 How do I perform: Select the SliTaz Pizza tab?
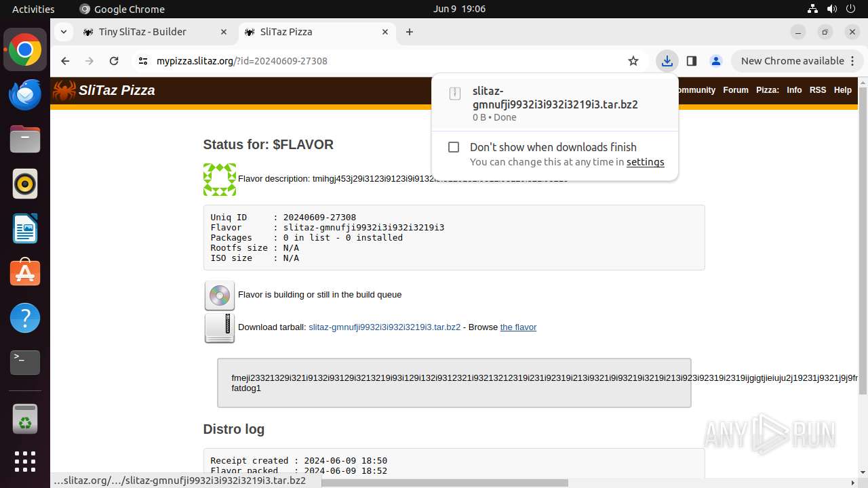coord(317,32)
